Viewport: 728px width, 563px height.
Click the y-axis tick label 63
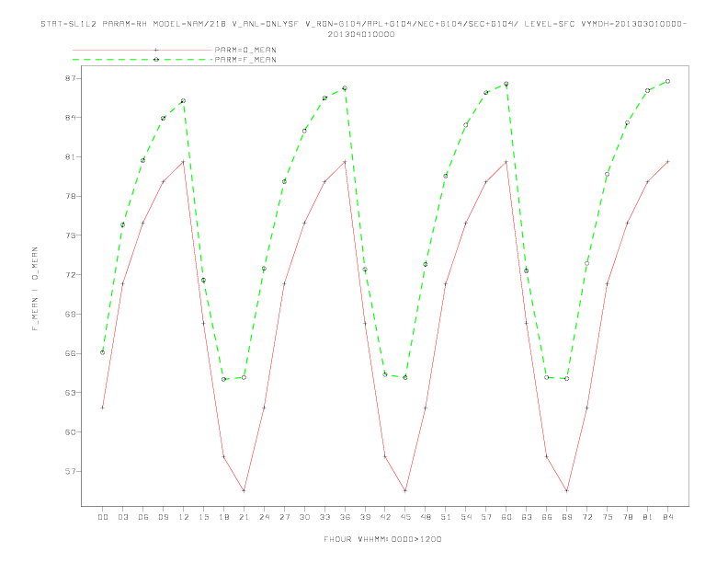click(70, 393)
